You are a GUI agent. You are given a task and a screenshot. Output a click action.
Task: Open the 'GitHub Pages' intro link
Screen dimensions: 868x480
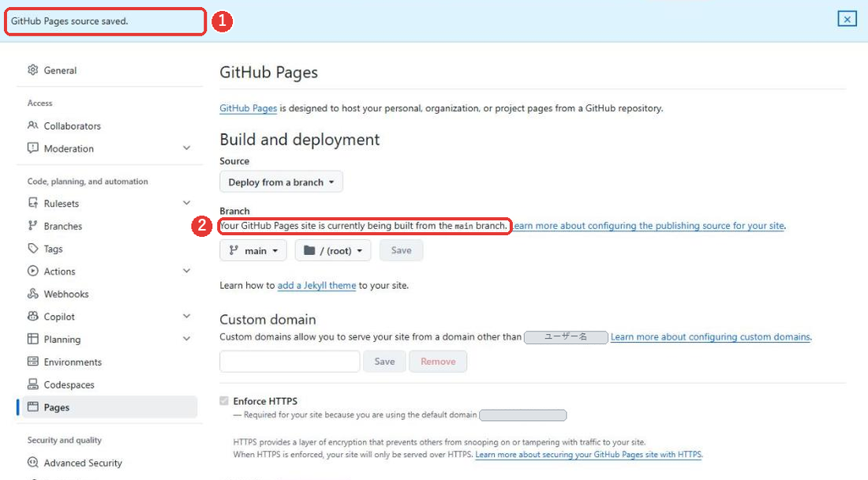[248, 108]
